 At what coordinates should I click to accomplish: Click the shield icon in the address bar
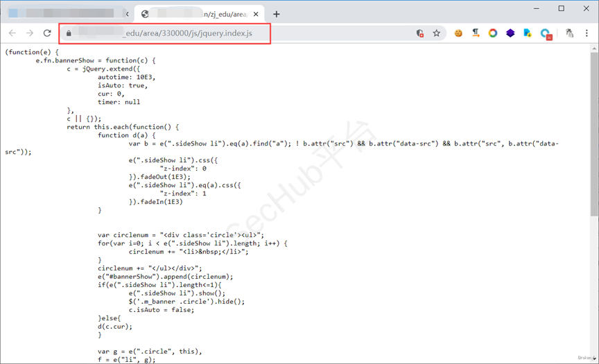[420, 33]
